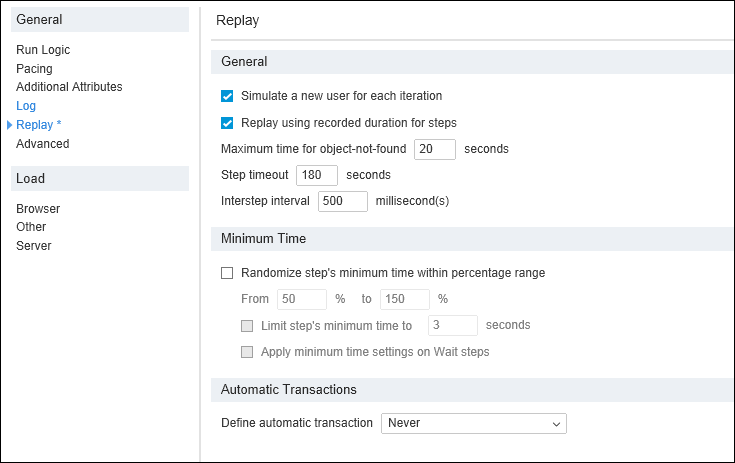Uncheck Simulate a new user for each iteration
This screenshot has height=463, width=735.
[x=227, y=96]
